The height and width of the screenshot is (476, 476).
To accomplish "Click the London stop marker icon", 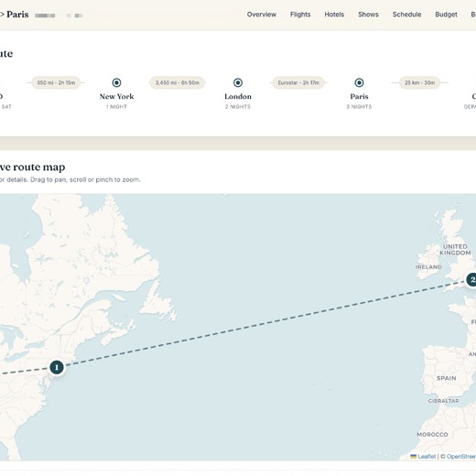I will [x=238, y=82].
